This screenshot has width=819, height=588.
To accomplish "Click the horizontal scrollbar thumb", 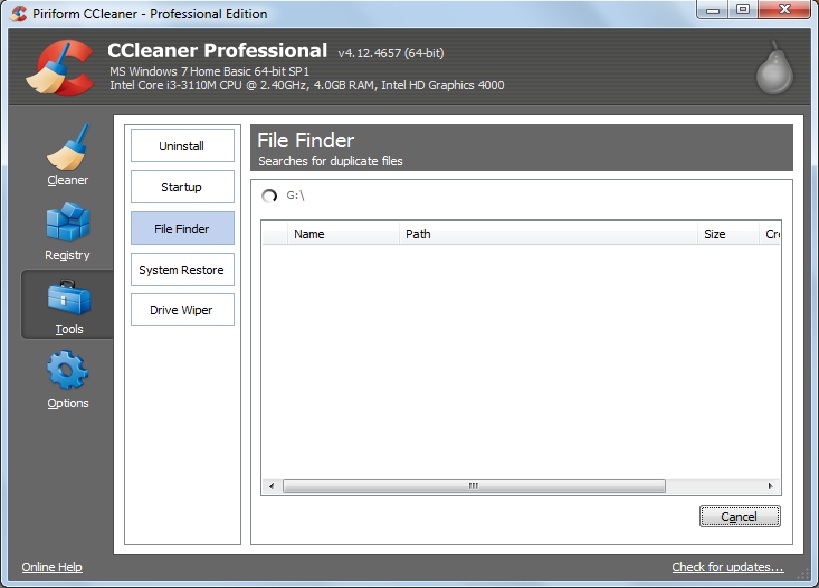I will click(474, 486).
